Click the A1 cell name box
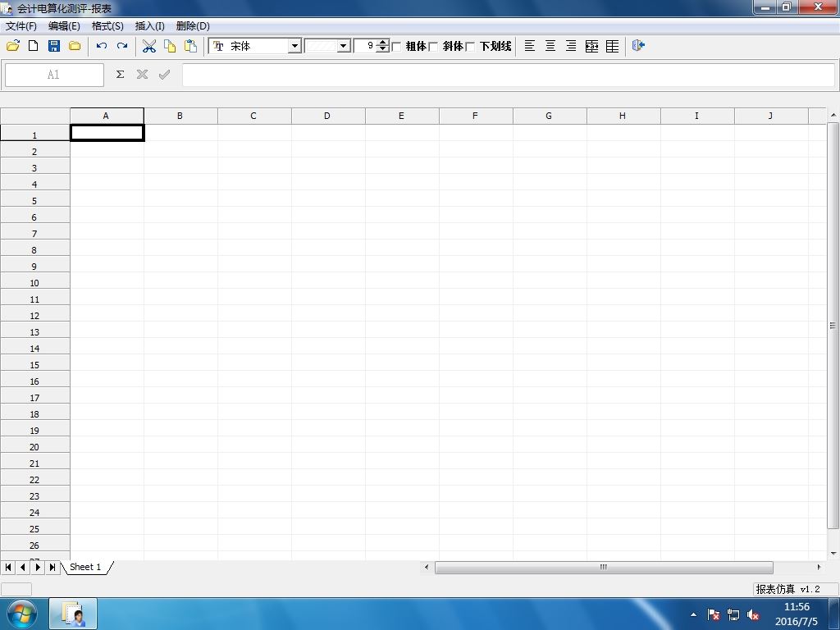Screen dimensions: 840x630 (x=54, y=75)
